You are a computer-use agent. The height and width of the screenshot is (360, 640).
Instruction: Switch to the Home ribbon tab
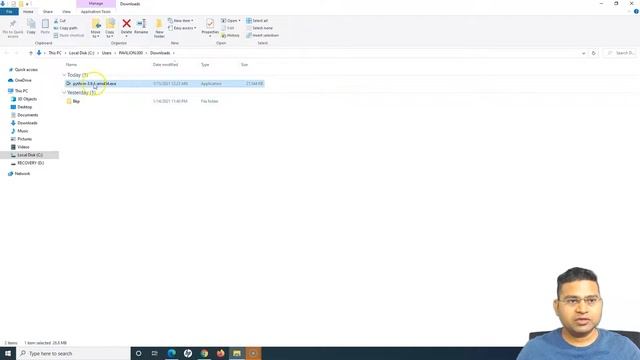28,12
